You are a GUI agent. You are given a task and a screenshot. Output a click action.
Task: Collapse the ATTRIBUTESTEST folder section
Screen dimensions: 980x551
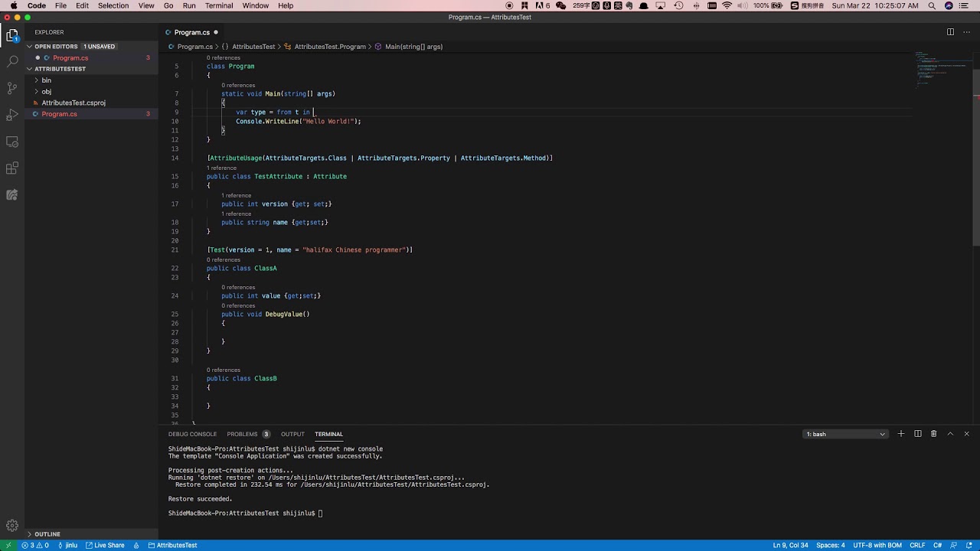pyautogui.click(x=92, y=69)
